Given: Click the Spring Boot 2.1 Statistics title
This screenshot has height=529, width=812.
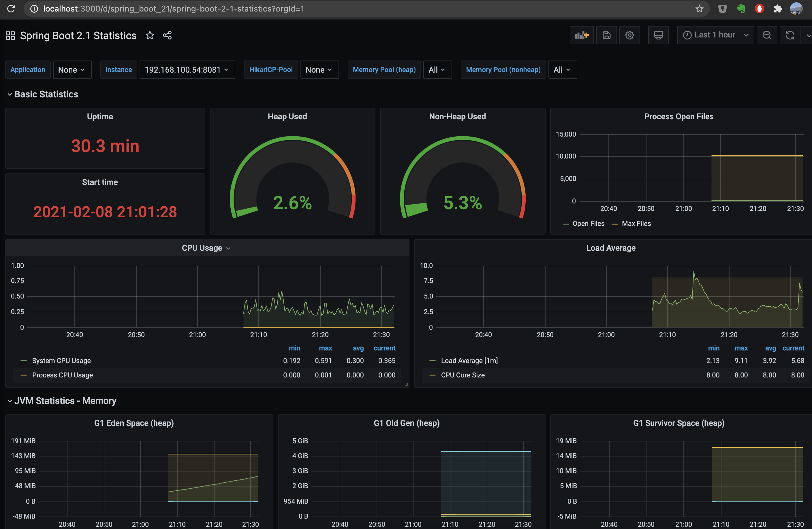Looking at the screenshot, I should 78,35.
